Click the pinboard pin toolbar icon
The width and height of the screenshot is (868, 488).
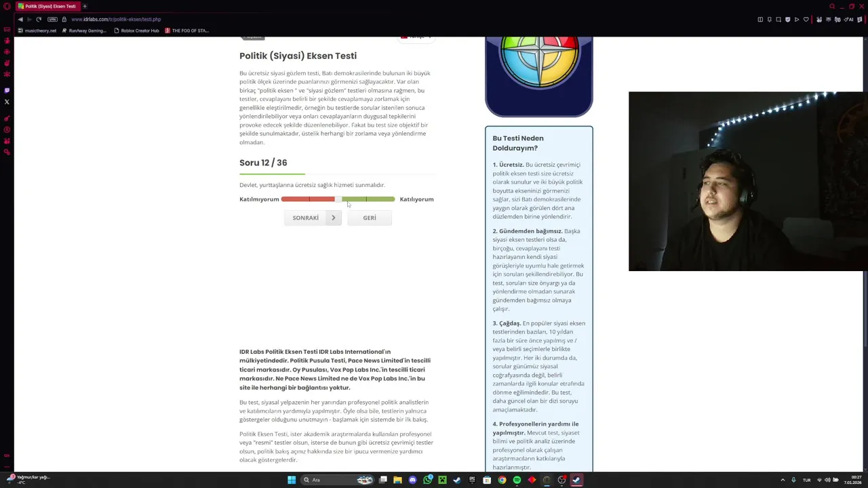[x=770, y=20]
